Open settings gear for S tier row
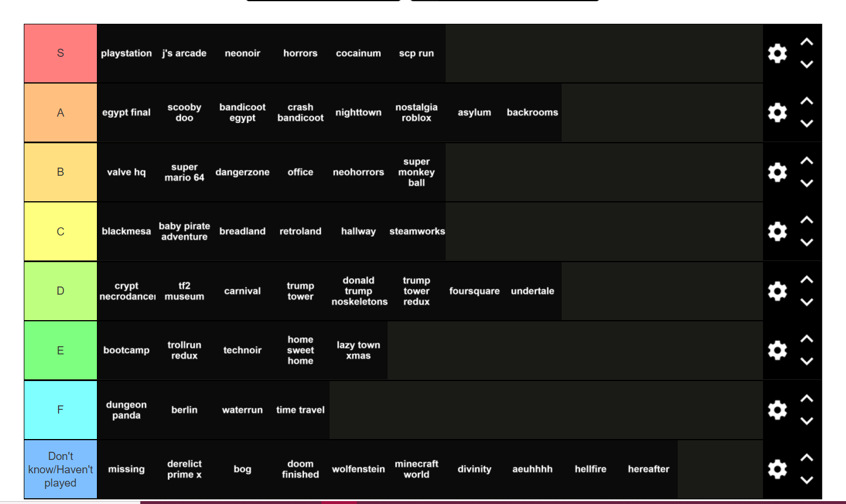Screen dimensions: 846x504 pyautogui.click(x=777, y=53)
